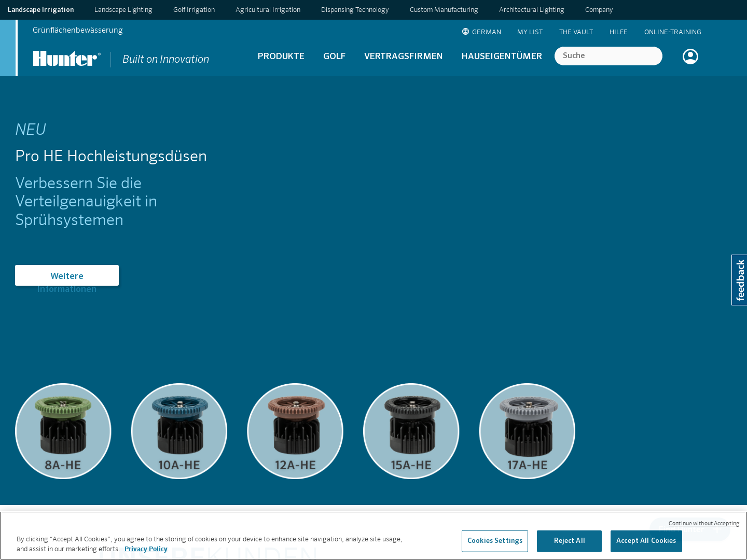Click the Pro HE Hochleistungsdüsen heading
This screenshot has height=560, width=747.
(111, 156)
